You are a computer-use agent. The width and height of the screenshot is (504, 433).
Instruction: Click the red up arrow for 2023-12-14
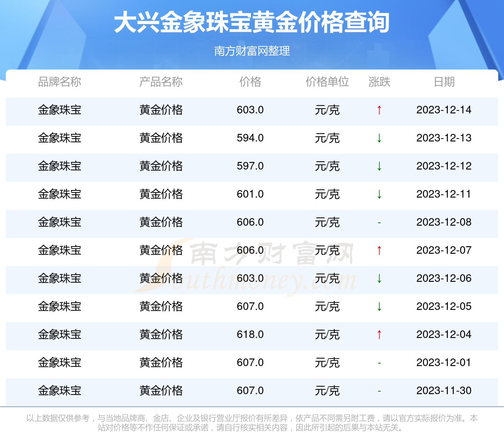point(379,110)
